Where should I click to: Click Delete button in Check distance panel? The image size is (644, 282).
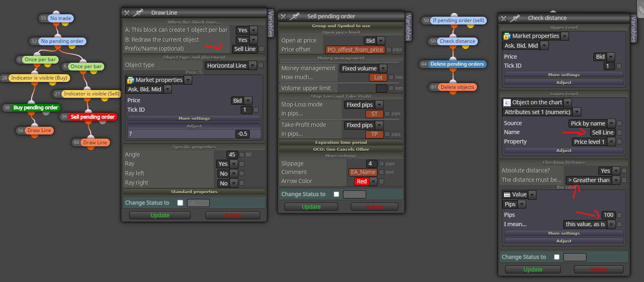598,269
